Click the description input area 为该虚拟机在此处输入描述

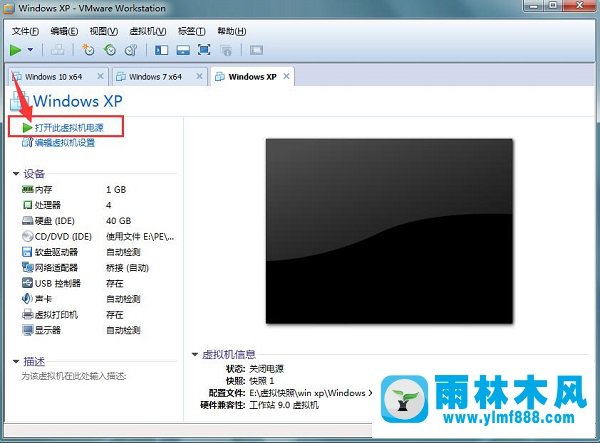[x=74, y=376]
